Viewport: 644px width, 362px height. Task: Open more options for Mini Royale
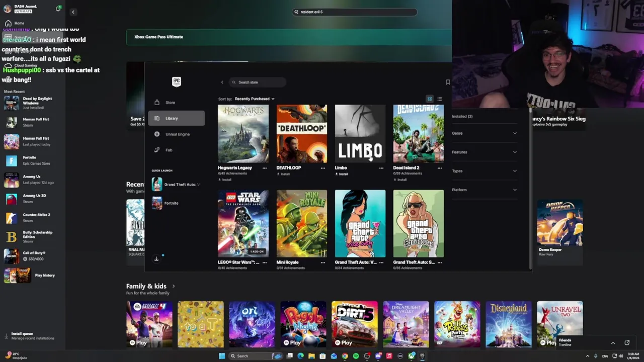tap(323, 262)
